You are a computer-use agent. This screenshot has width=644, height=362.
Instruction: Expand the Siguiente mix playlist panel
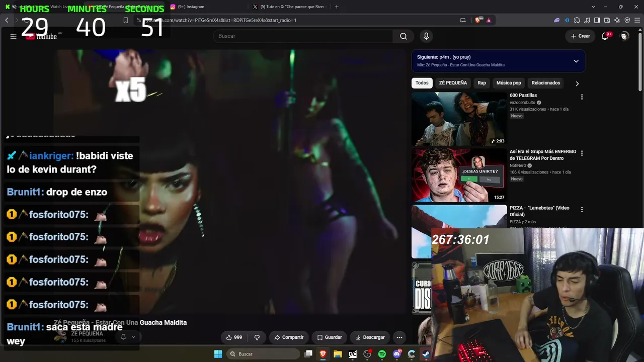tap(576, 61)
